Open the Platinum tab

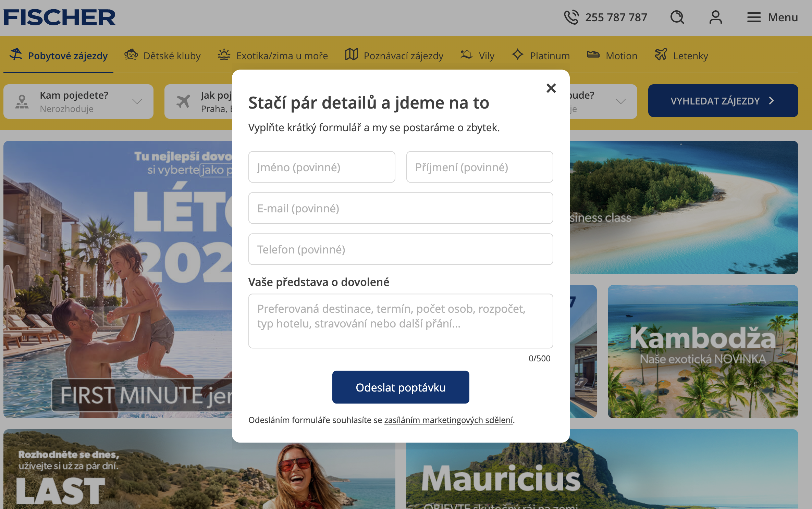(541, 55)
